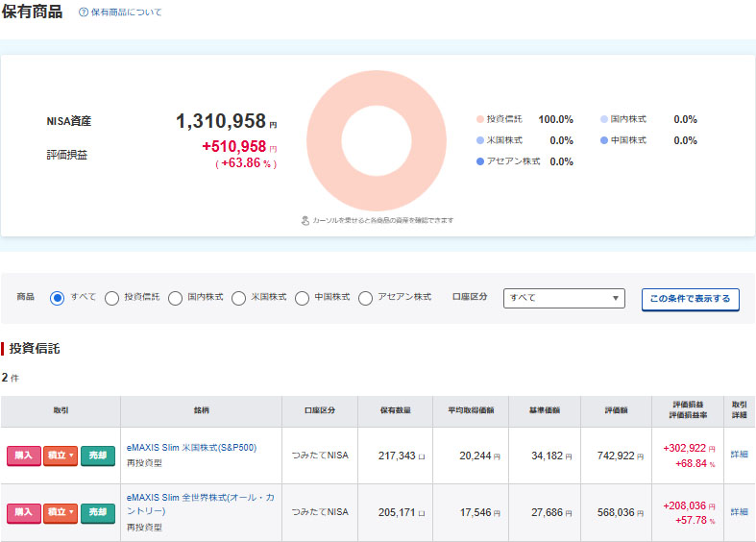This screenshot has width=756, height=542.
Task: Click the 米国株式 legend color dot
Action: click(x=479, y=140)
